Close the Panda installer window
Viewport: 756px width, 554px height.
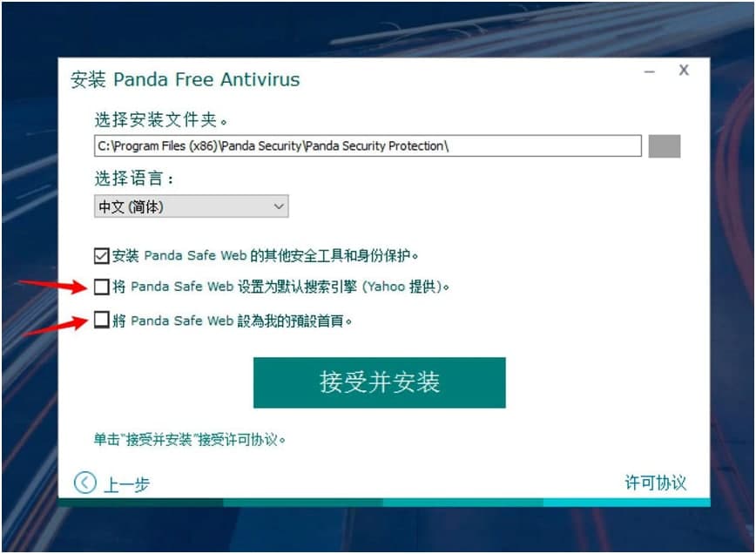click(684, 70)
